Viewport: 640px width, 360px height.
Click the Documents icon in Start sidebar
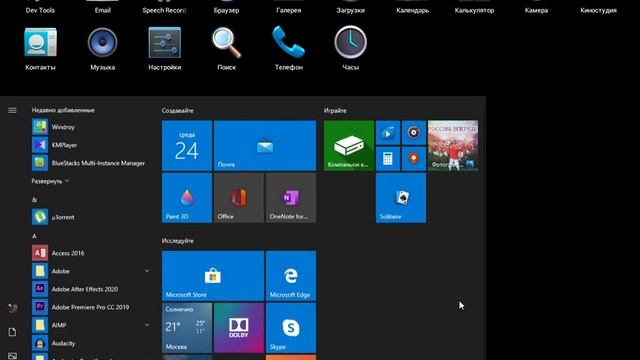point(12,332)
